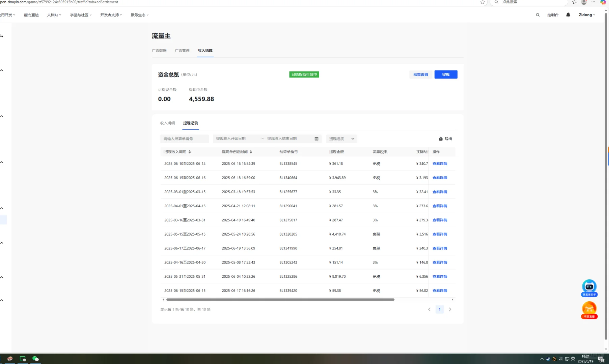Image resolution: width=609 pixels, height=364 pixels.
Task: Open 查看详情 for order BL1338545
Action: [x=440, y=163]
